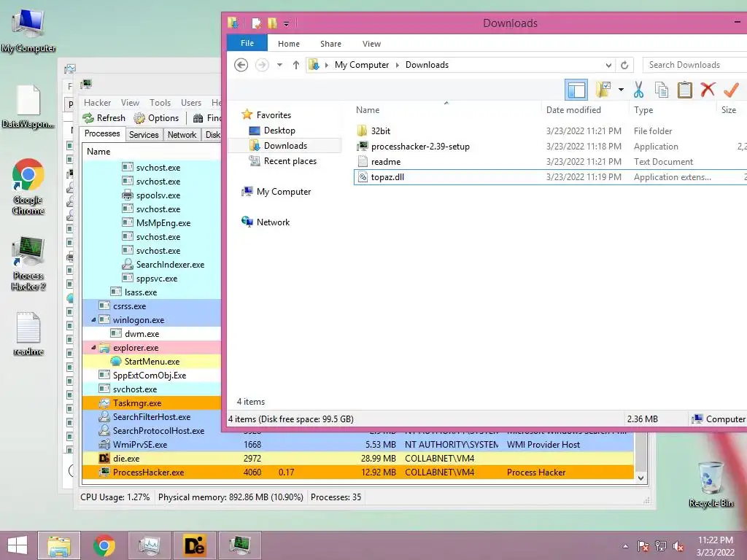Switch to Processes tab in Process Hacker

(102, 134)
